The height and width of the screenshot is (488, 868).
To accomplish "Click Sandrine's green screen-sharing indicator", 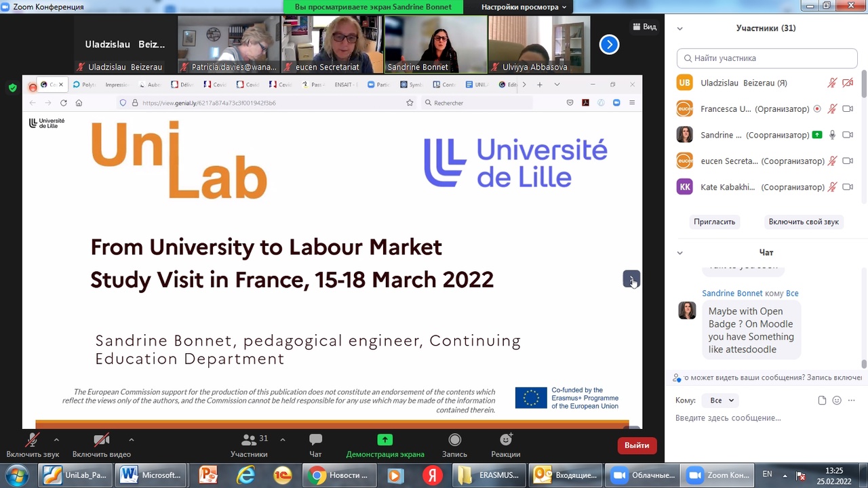I will click(x=817, y=135).
